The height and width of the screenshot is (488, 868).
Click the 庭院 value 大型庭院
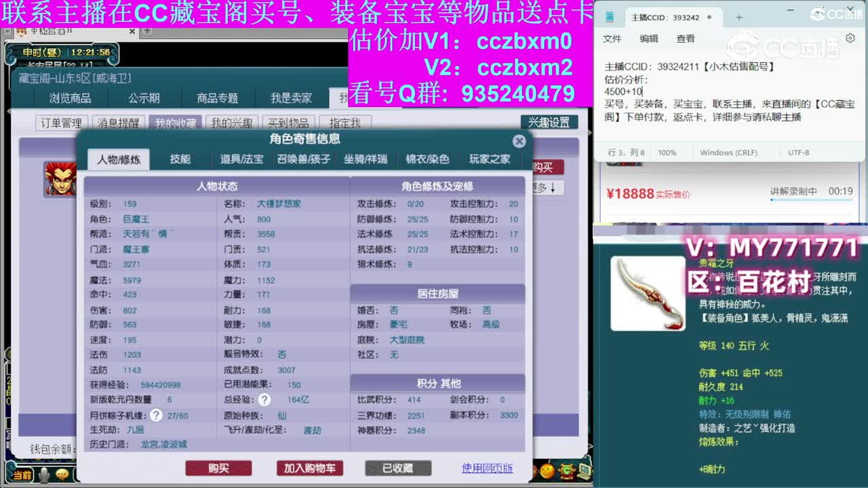(407, 340)
